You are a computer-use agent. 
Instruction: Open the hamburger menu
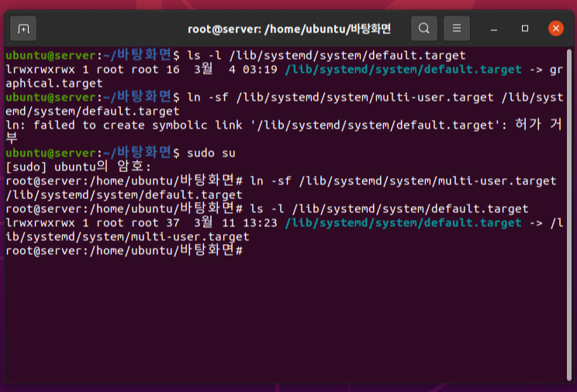(x=457, y=29)
